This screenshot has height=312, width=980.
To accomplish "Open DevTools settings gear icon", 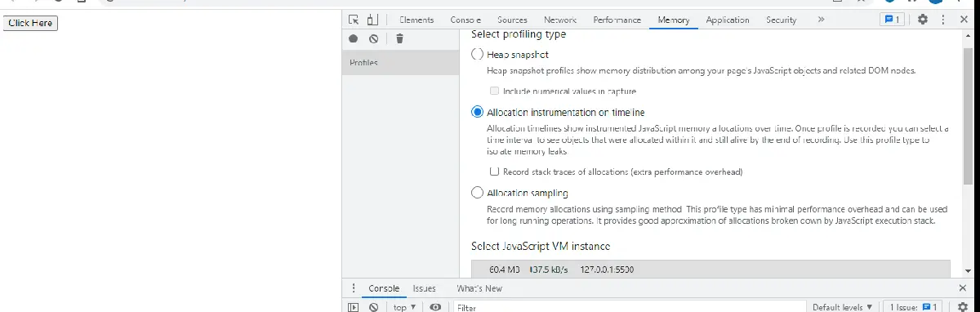I will [923, 20].
